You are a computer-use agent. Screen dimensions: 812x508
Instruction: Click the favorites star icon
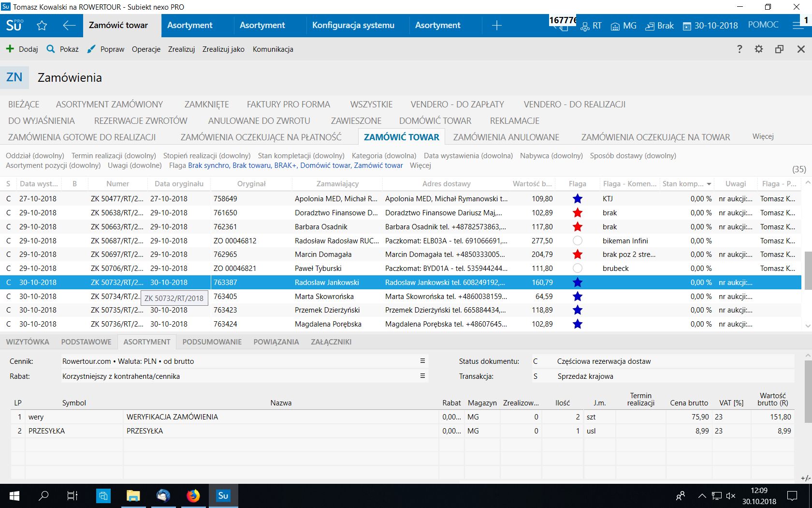[x=42, y=26]
